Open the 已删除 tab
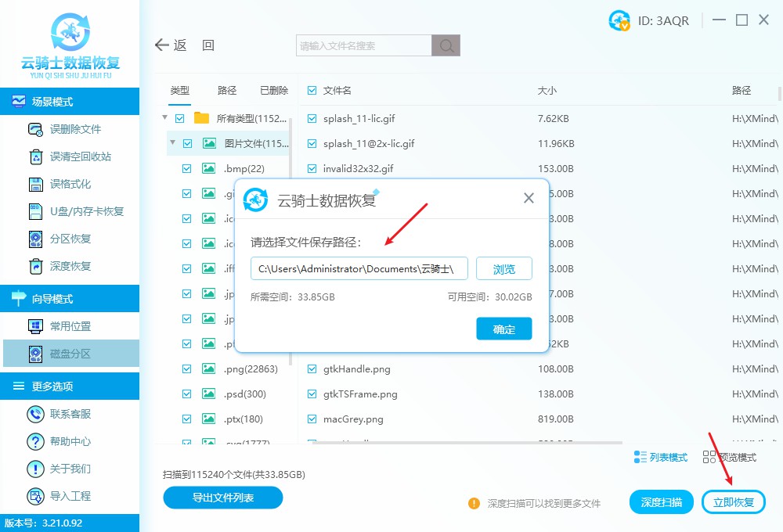The height and width of the screenshot is (532, 783). click(273, 90)
